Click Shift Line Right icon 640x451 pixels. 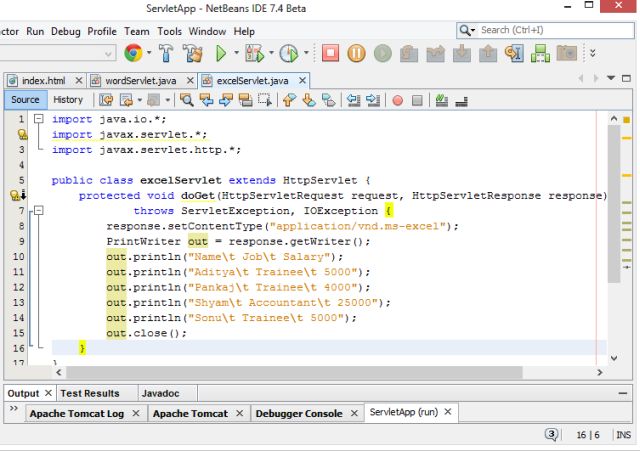point(373,100)
